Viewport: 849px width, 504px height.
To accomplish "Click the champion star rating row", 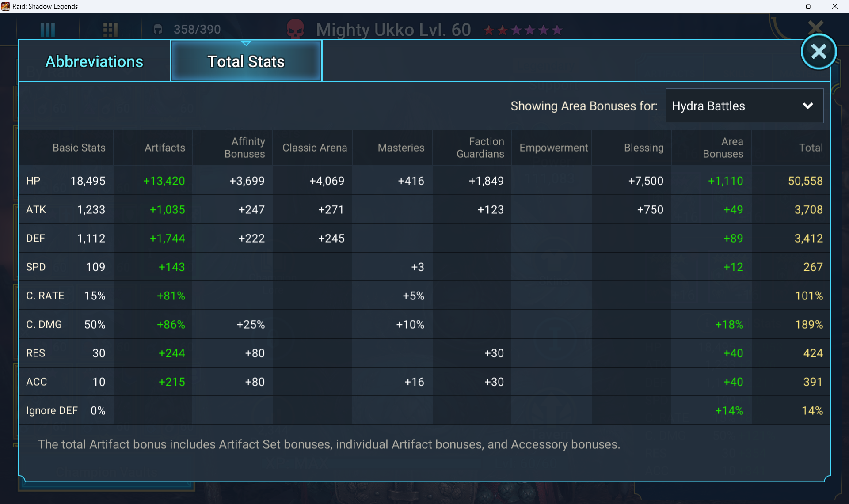I will (523, 30).
